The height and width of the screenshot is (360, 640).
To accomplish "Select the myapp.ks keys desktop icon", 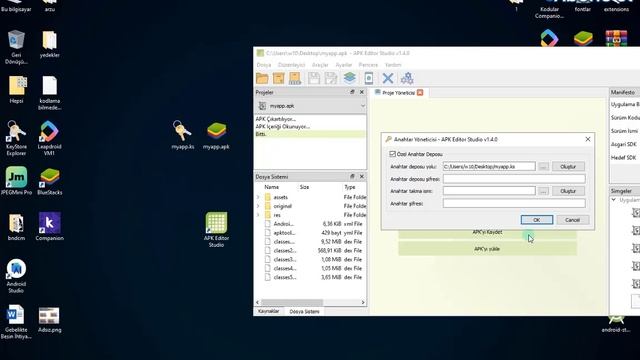I will click(x=182, y=135).
